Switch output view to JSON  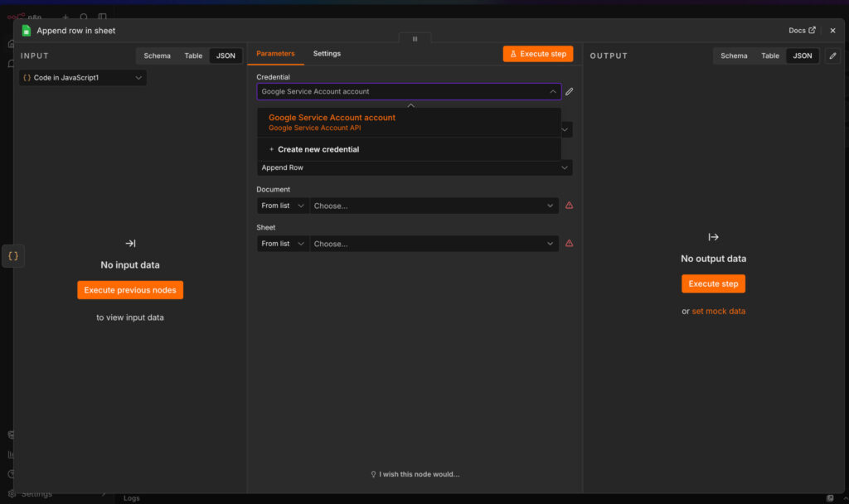(x=803, y=56)
